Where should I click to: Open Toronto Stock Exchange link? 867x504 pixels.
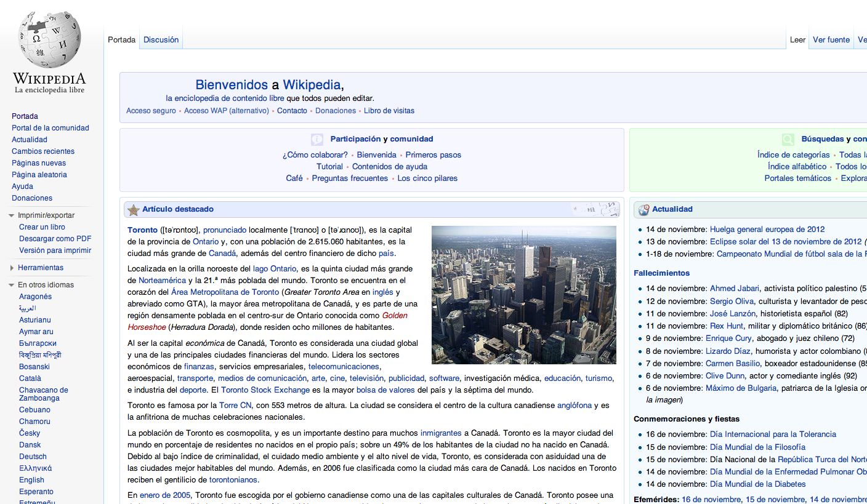pyautogui.click(x=265, y=390)
